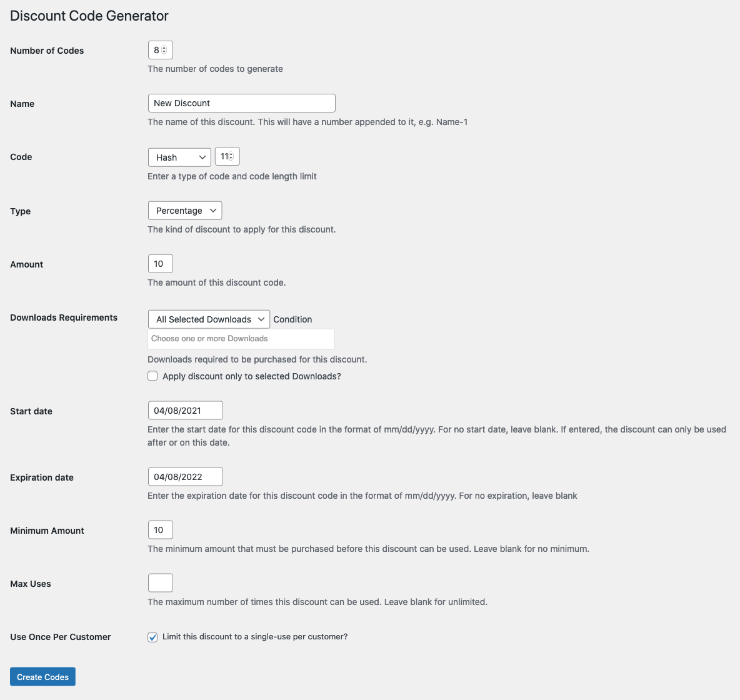Click the code length number field
The width and height of the screenshot is (740, 700).
(x=223, y=156)
